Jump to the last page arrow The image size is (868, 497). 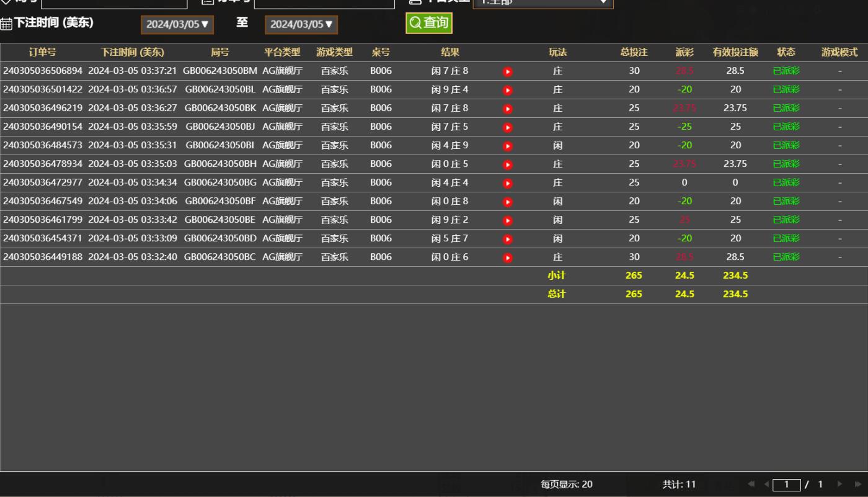858,484
